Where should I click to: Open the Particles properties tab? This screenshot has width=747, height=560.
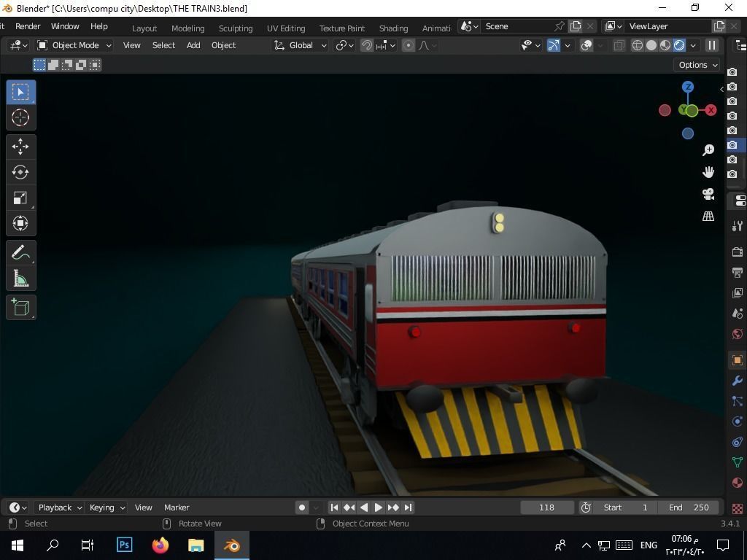tap(737, 401)
